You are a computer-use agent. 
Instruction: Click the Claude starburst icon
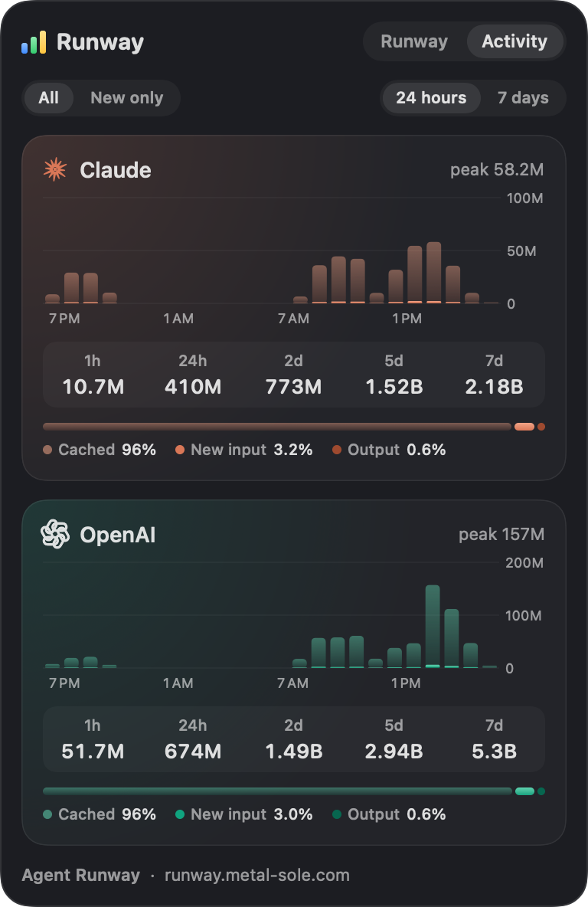(x=55, y=169)
